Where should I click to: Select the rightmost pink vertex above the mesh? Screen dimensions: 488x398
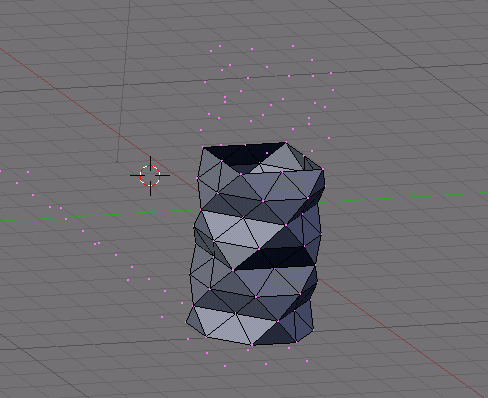tap(333, 90)
